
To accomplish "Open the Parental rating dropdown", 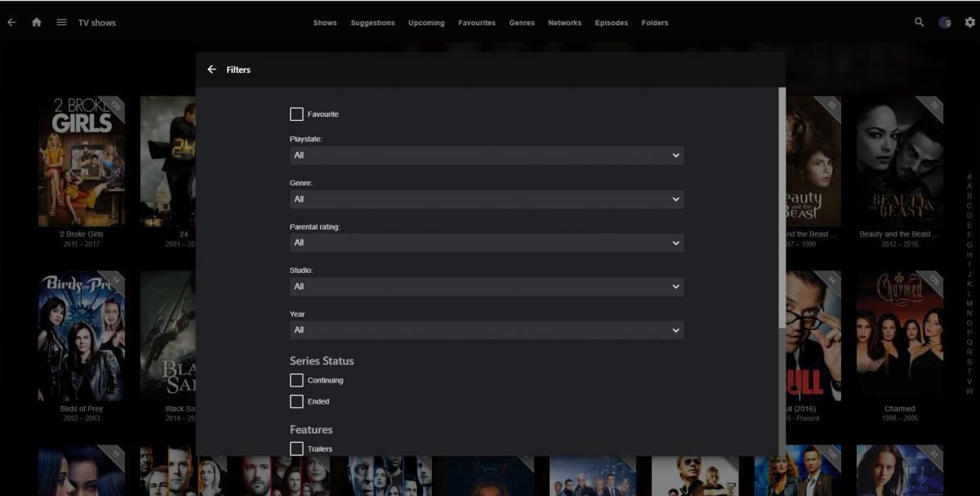I will coord(487,243).
